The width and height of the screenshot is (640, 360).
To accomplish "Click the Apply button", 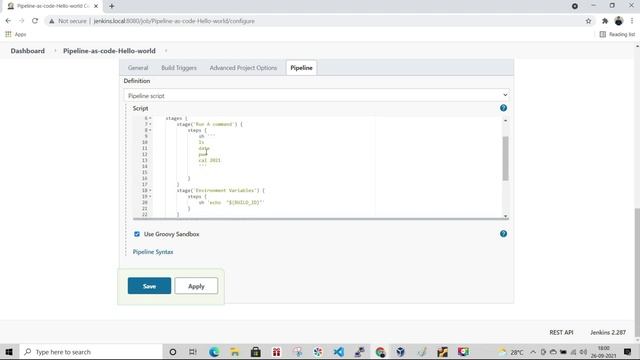I will click(x=196, y=286).
